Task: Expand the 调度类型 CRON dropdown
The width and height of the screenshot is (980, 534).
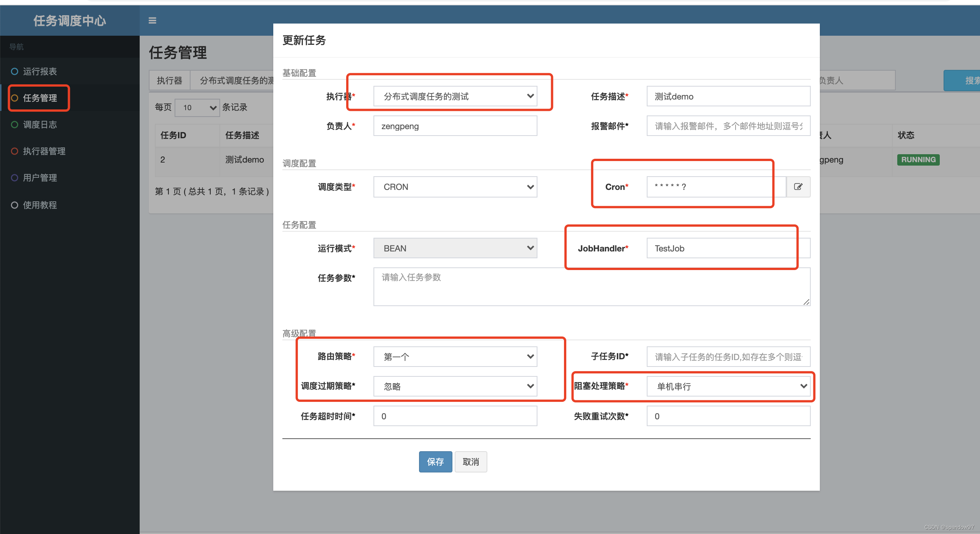Action: 455,187
